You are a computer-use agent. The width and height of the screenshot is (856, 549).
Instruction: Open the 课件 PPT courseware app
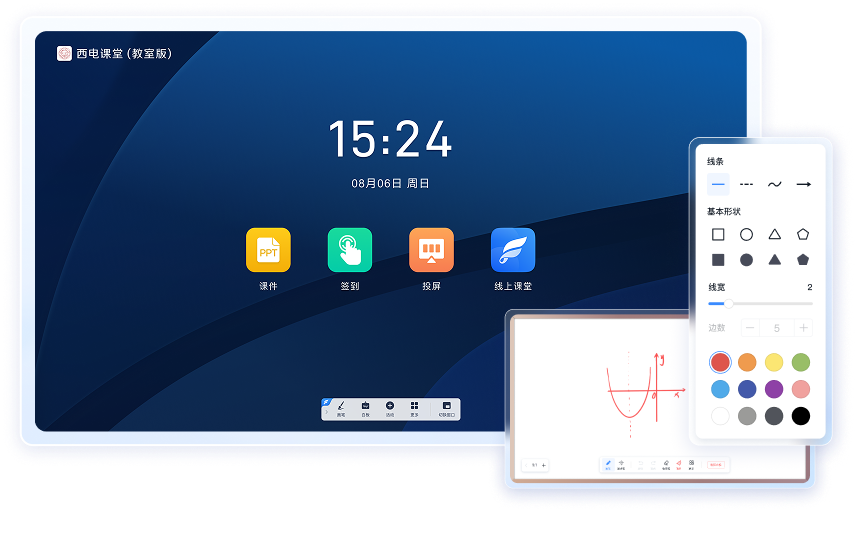(268, 250)
